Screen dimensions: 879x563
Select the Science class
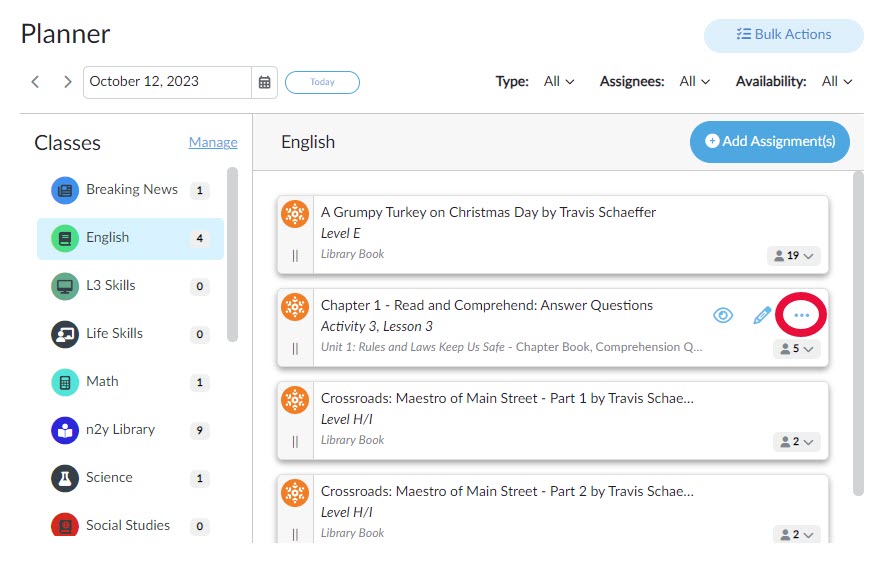[x=130, y=478]
